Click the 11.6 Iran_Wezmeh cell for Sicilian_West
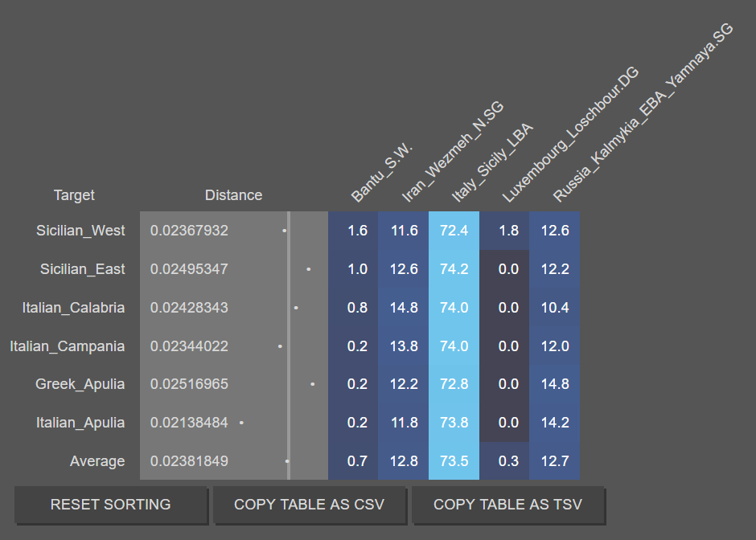 pos(404,231)
